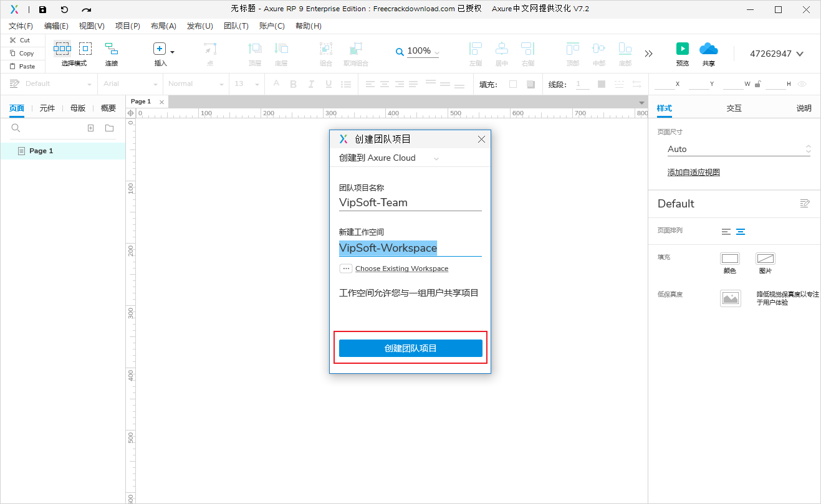The width and height of the screenshot is (821, 504).
Task: Click the green 预览 preview button
Action: [x=683, y=49]
